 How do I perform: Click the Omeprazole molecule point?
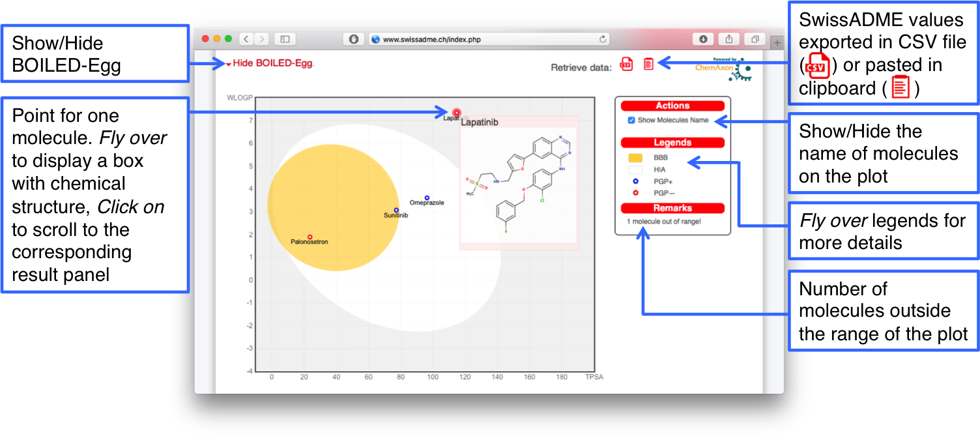click(427, 198)
